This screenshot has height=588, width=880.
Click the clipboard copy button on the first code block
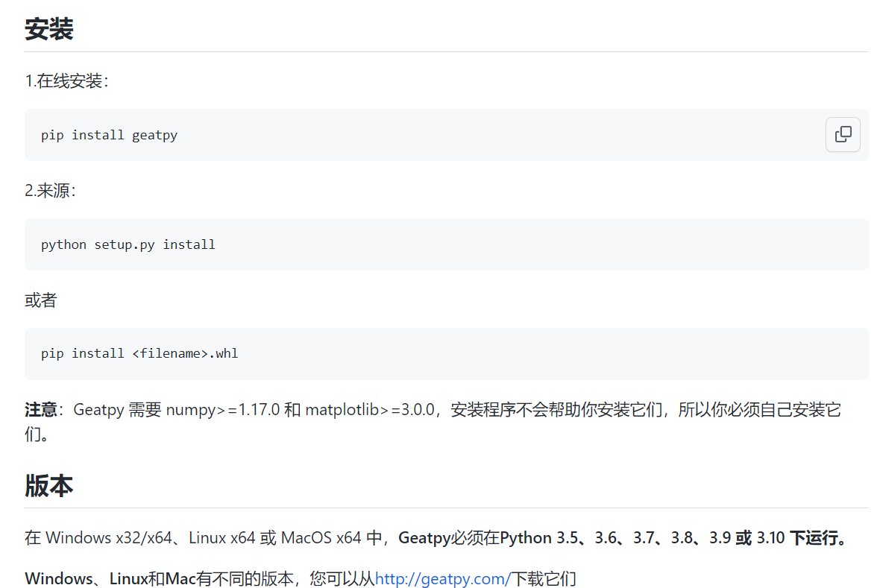coord(843,134)
